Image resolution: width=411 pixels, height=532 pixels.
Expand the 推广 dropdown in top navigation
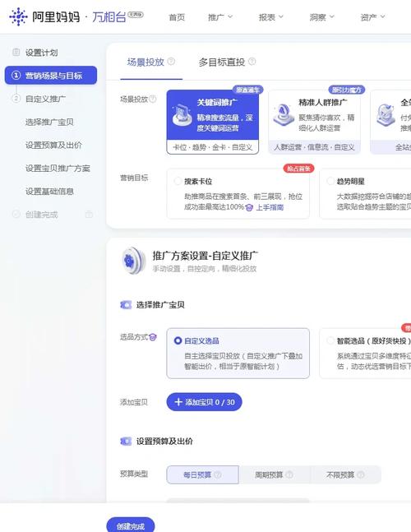[220, 16]
